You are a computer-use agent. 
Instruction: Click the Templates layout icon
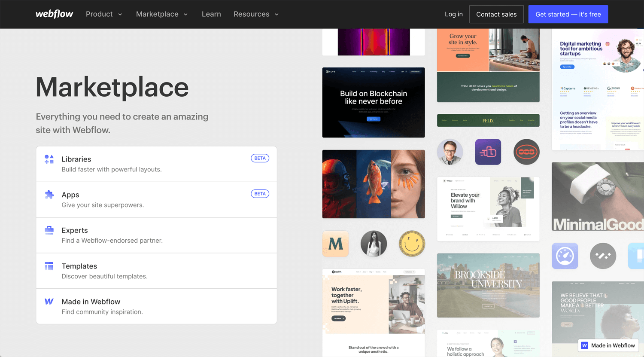click(x=49, y=266)
